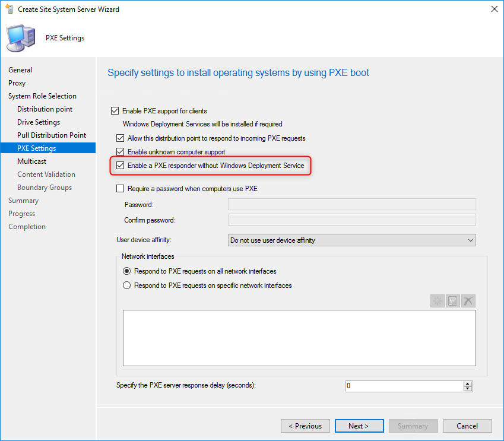
Task: Click 'Windows Deployment Services will be installed' text
Action: click(x=202, y=124)
